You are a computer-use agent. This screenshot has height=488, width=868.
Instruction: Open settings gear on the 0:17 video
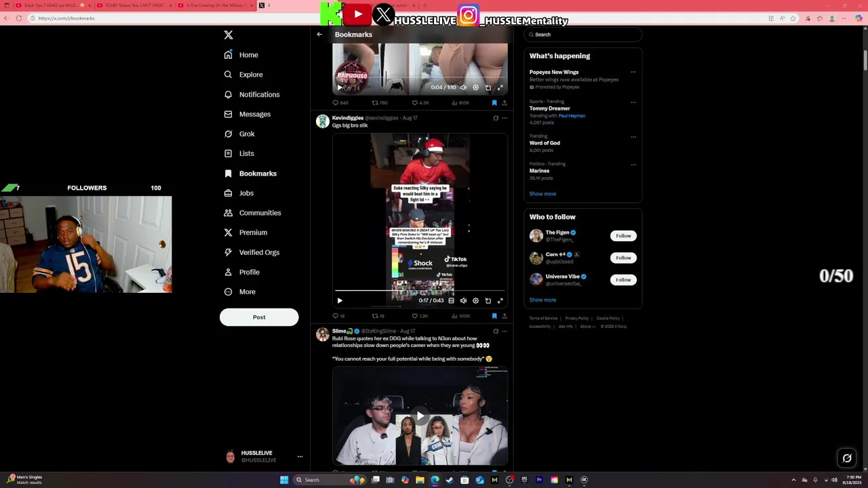(x=475, y=300)
